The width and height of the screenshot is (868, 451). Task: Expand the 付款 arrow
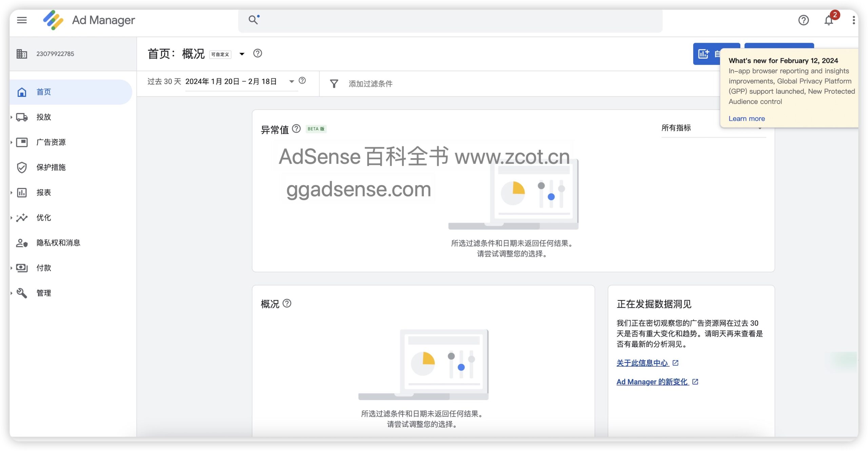pyautogui.click(x=11, y=268)
